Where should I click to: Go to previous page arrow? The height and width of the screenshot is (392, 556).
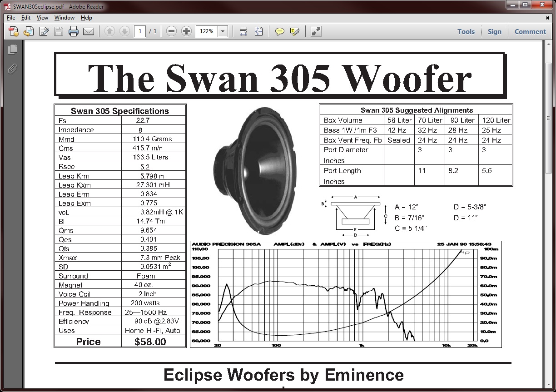tap(109, 31)
